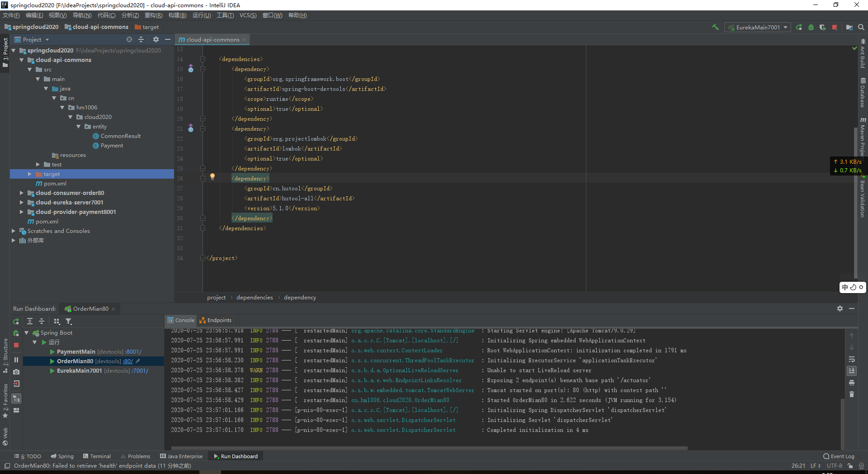Hide the Project tool window

168,39
